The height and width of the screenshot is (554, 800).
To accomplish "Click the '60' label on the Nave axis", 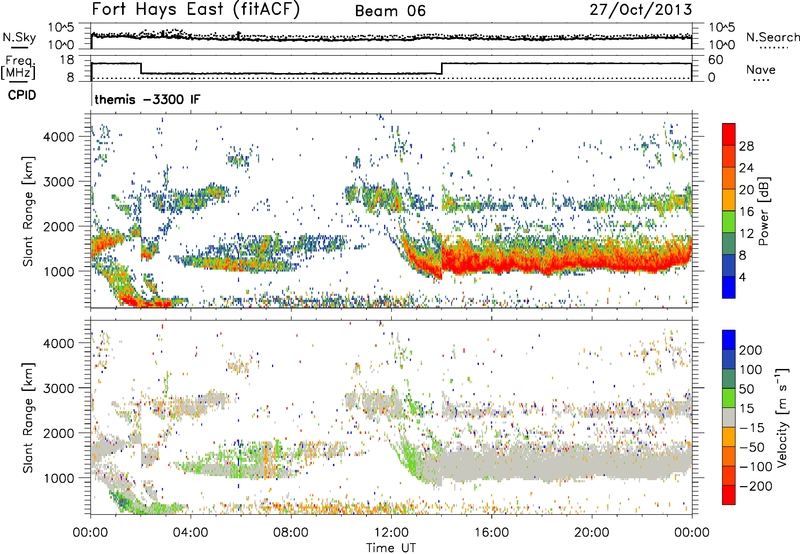I will [x=716, y=60].
